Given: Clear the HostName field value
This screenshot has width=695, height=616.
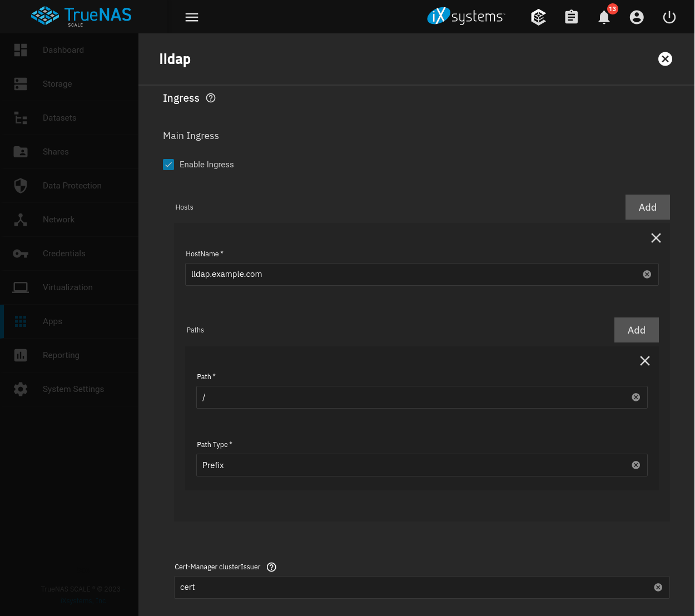Looking at the screenshot, I should click(x=647, y=274).
